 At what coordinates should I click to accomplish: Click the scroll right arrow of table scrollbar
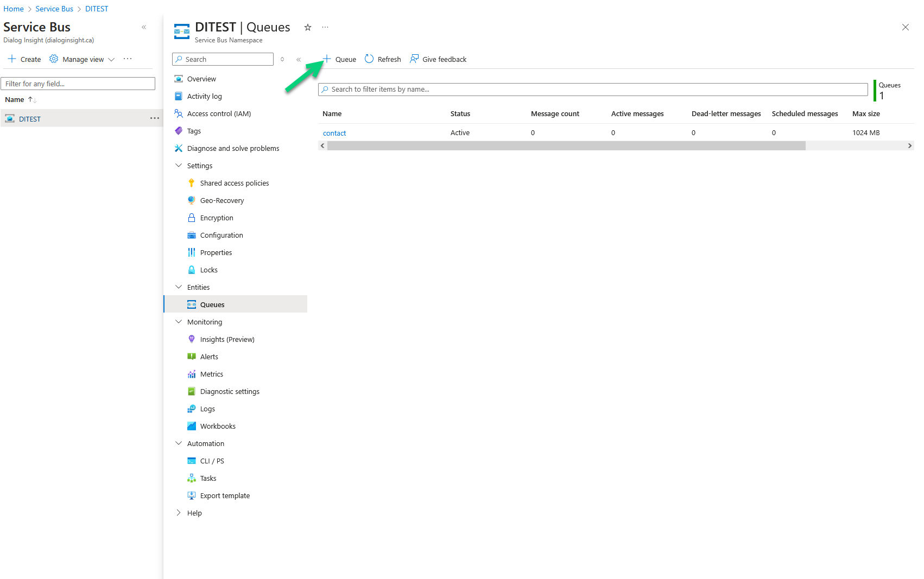point(910,145)
